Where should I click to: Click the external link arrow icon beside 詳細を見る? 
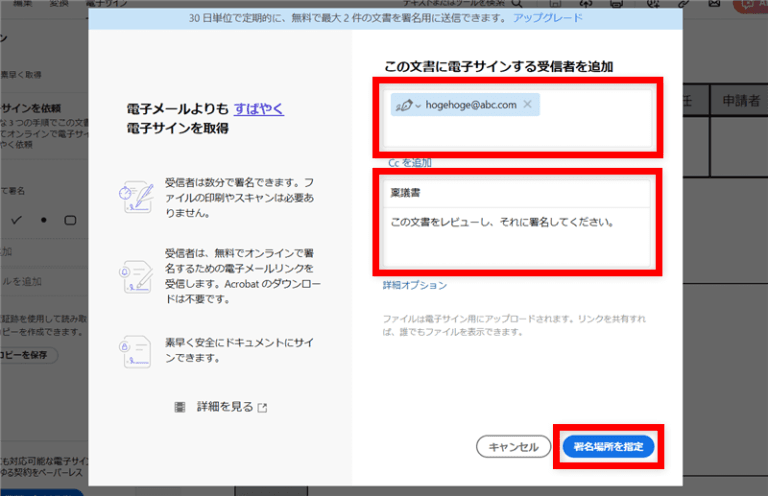[262, 408]
